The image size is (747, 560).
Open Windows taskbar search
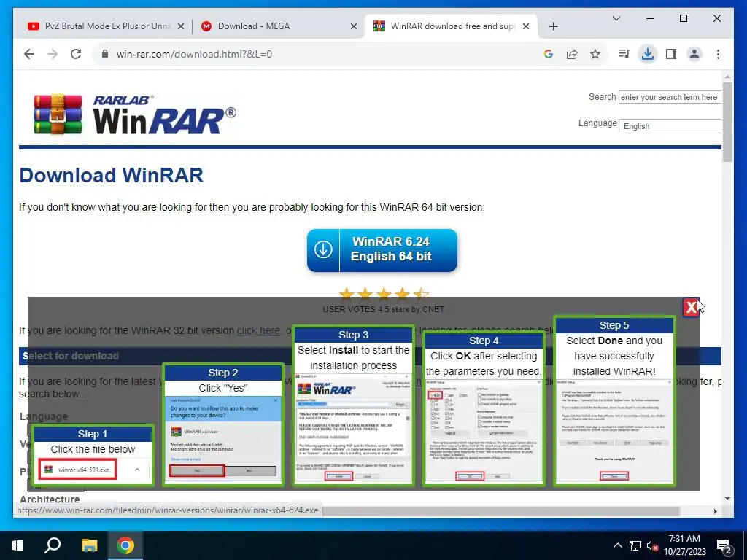tap(53, 545)
